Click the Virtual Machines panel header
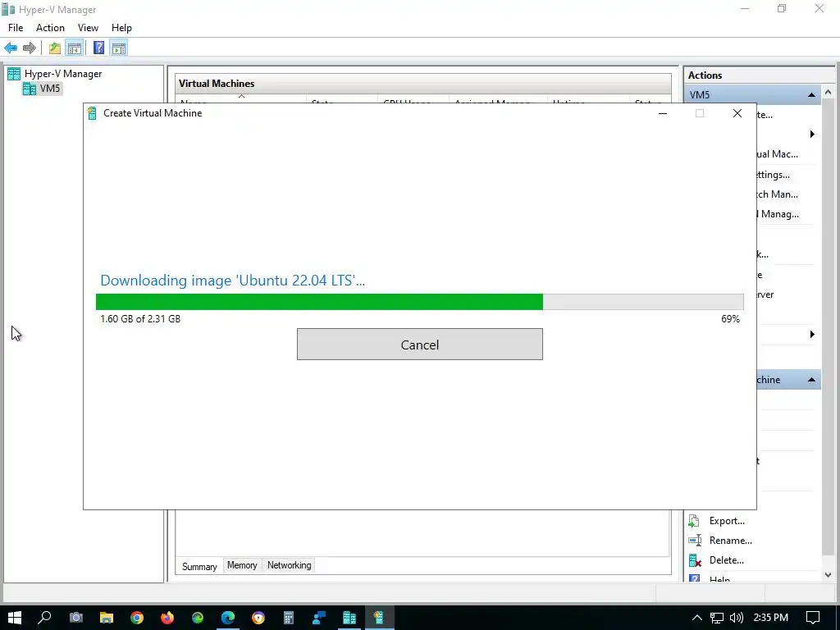840x630 pixels. pos(423,84)
